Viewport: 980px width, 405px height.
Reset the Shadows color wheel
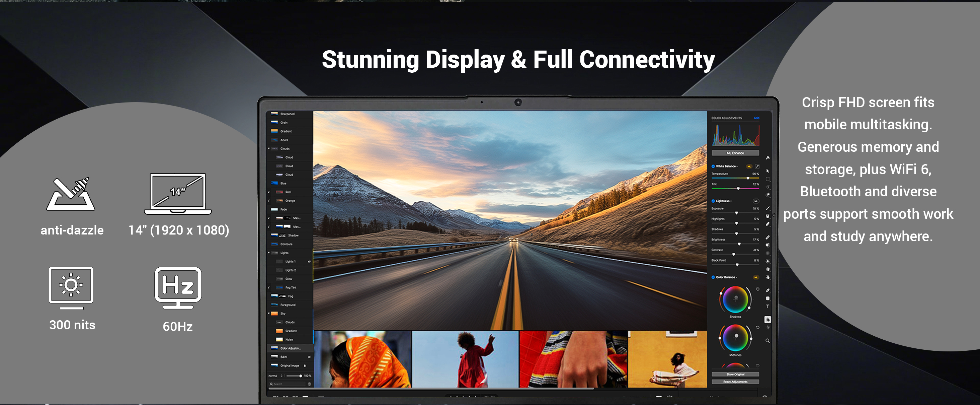point(757,289)
